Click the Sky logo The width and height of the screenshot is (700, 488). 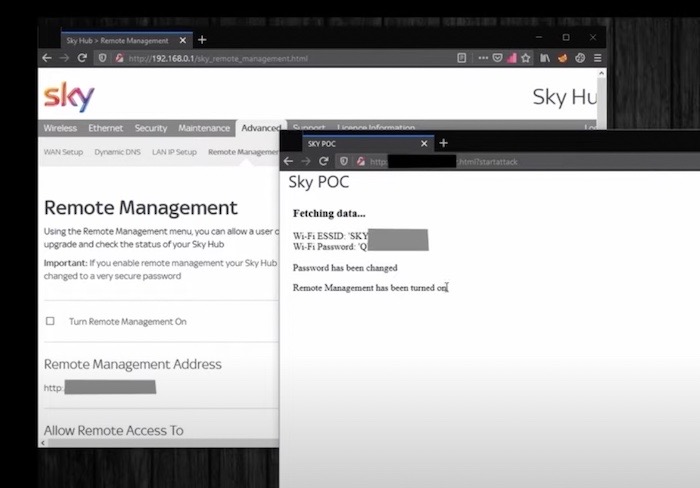coord(69,96)
